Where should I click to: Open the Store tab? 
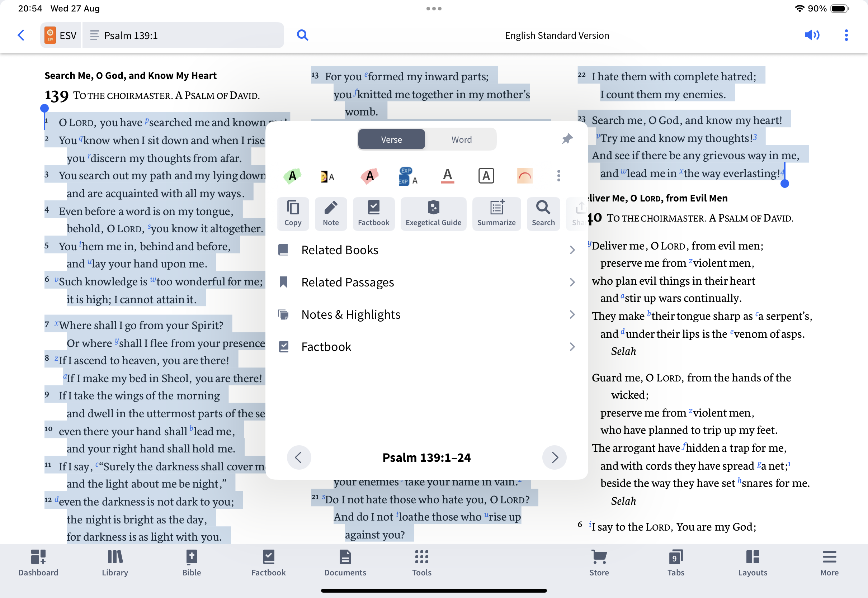(599, 563)
